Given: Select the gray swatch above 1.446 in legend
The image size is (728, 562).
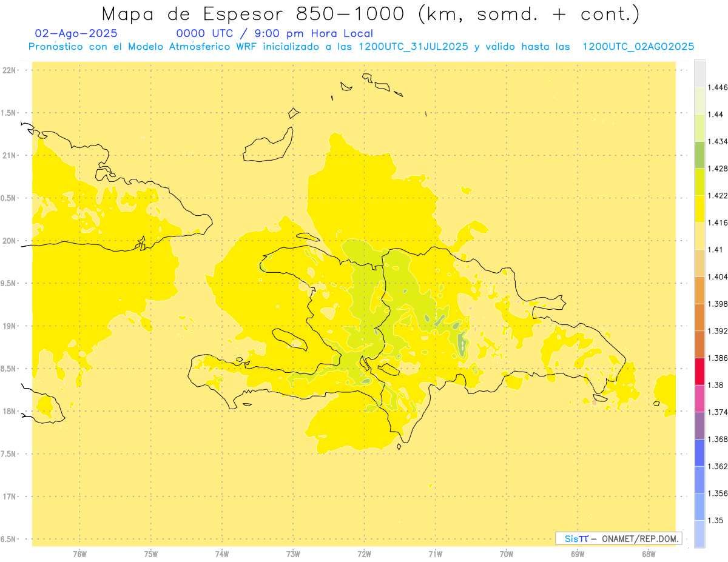Looking at the screenshot, I should (699, 73).
